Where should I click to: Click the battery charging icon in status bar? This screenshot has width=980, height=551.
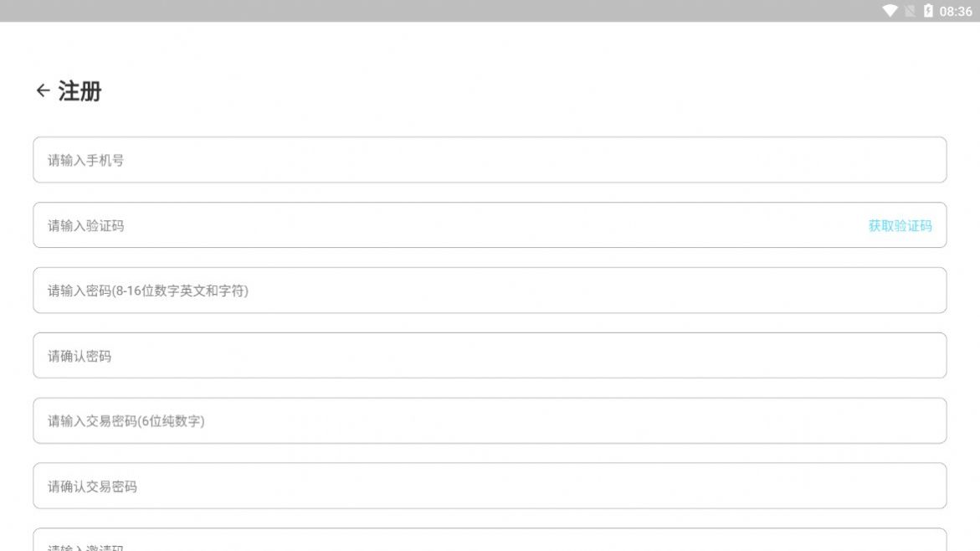pos(927,11)
